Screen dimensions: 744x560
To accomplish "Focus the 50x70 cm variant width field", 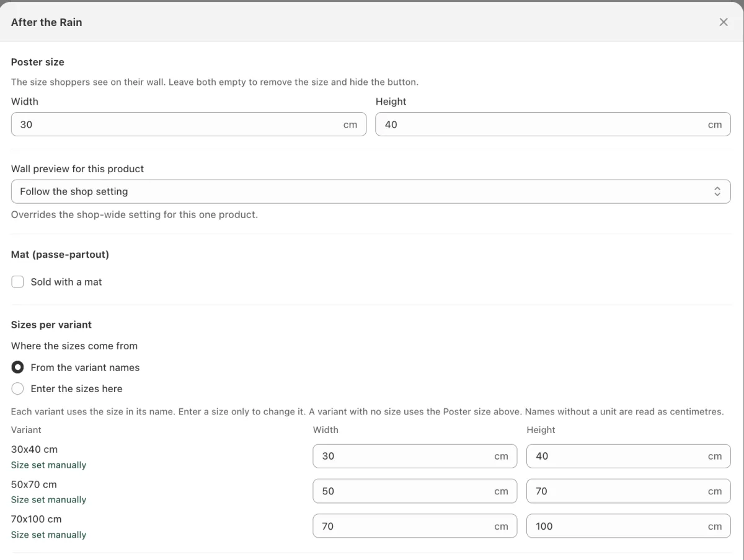I will (x=415, y=491).
